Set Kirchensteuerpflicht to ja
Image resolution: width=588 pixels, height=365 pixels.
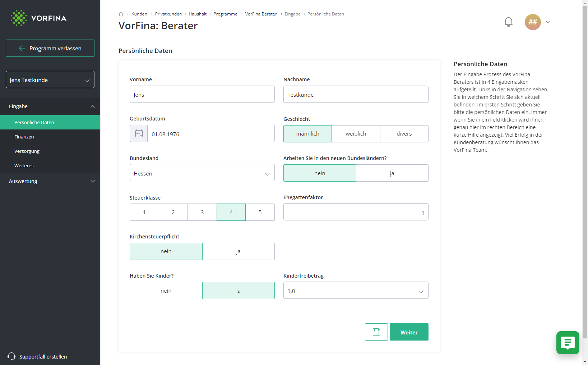point(239,251)
